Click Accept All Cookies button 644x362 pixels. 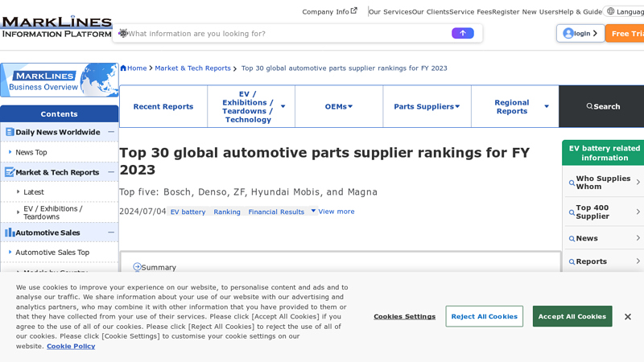click(x=572, y=316)
